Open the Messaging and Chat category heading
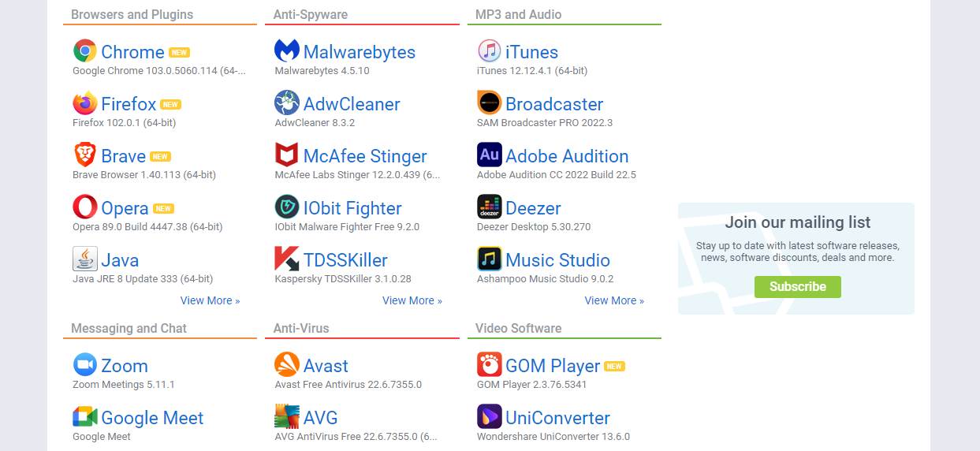980x451 pixels. [129, 328]
